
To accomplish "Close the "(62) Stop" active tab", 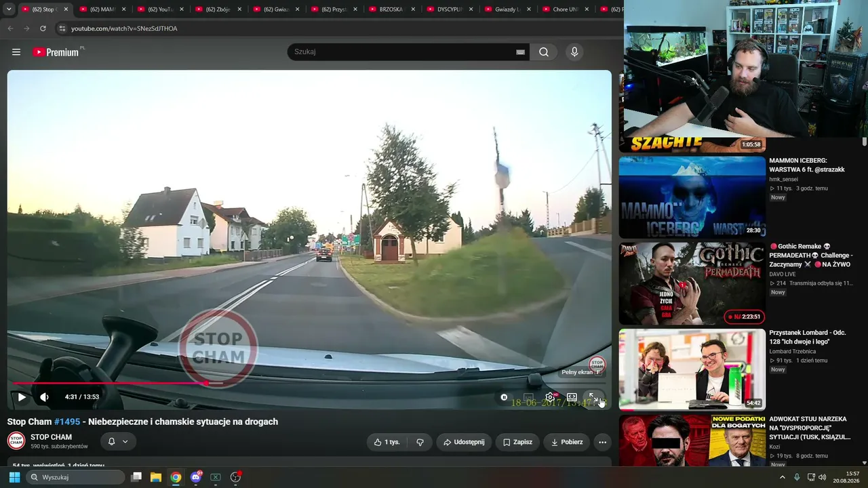I will (x=66, y=9).
